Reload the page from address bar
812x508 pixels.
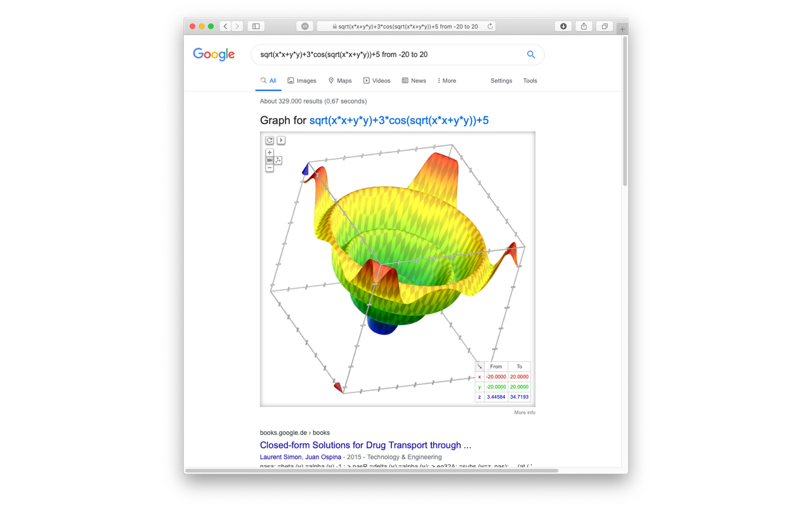click(x=490, y=27)
